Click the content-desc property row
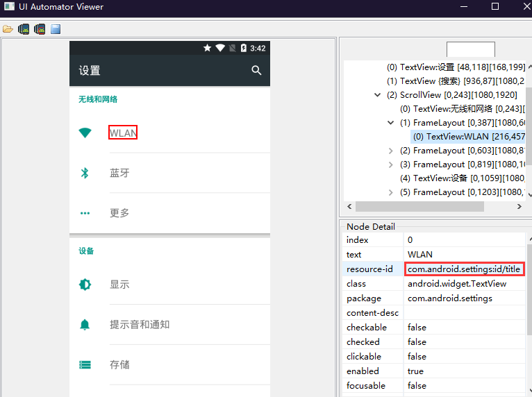The height and width of the screenshot is (397, 532). [434, 313]
